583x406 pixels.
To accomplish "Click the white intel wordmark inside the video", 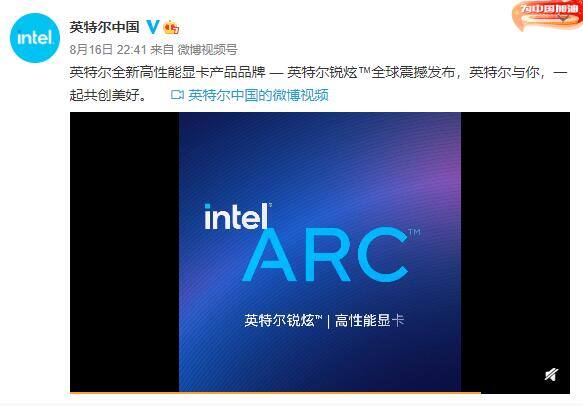I will coord(236,216).
